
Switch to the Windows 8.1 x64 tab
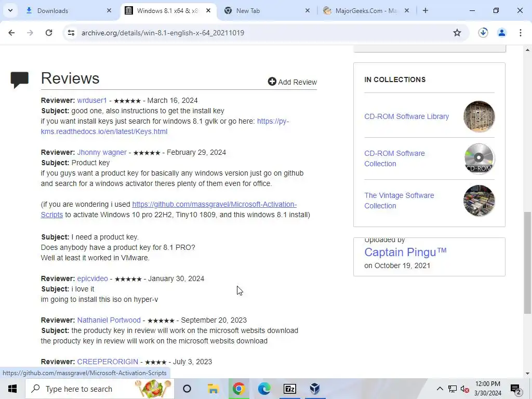167,11
